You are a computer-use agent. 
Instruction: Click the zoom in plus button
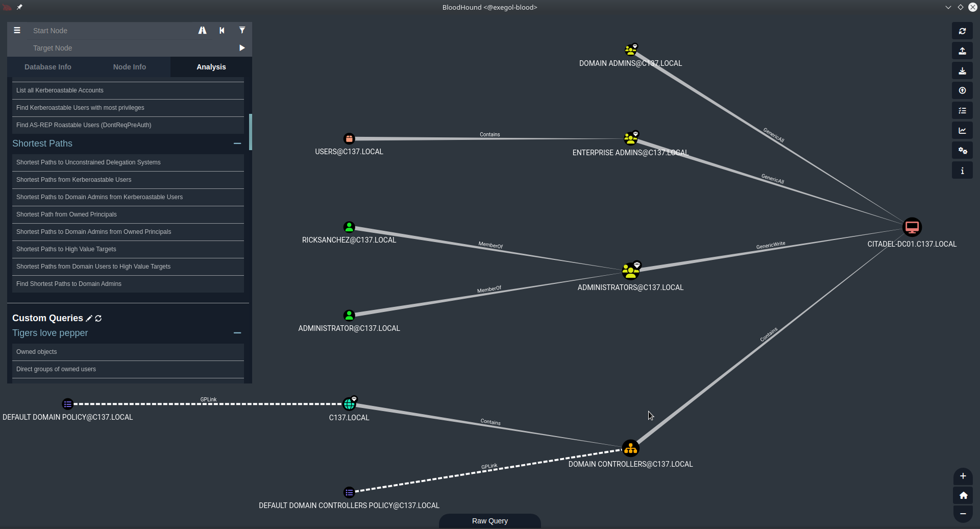pyautogui.click(x=963, y=476)
